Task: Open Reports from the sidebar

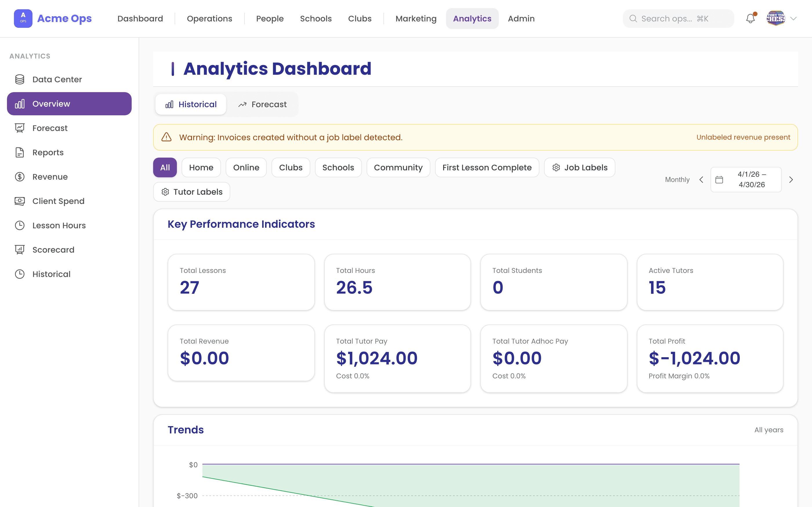Action: tap(19, 152)
